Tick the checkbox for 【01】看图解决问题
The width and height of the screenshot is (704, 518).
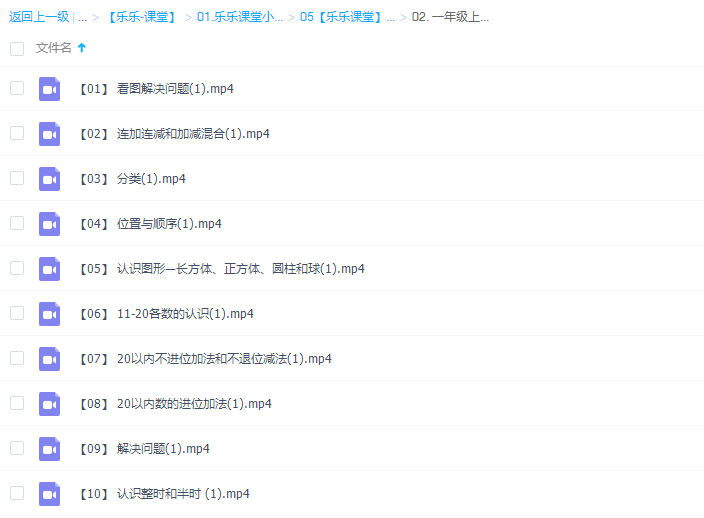17,88
